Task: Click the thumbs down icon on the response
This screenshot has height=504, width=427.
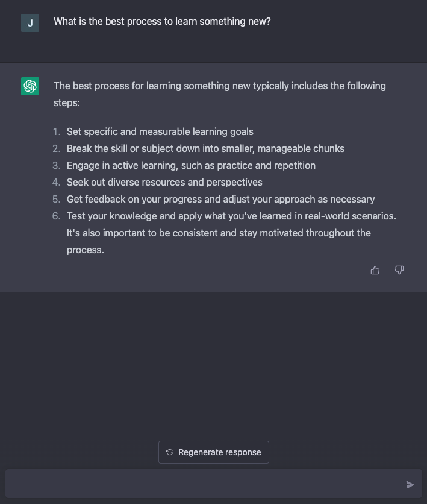Action: tap(399, 270)
